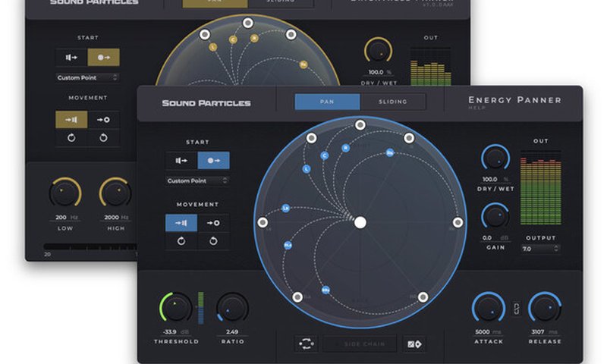Click the icon right of Side Chain
The width and height of the screenshot is (607, 364).
[416, 344]
